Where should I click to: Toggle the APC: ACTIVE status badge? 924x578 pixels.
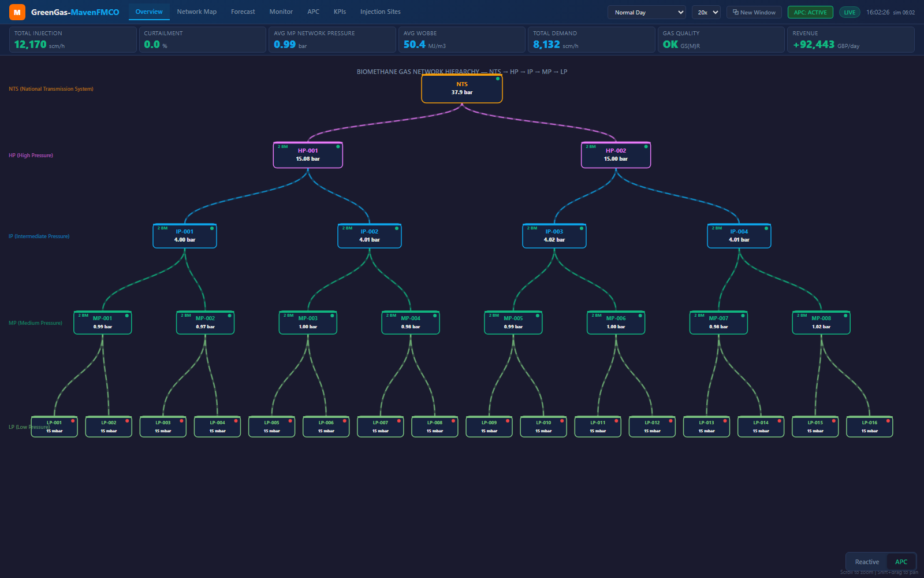pyautogui.click(x=810, y=12)
